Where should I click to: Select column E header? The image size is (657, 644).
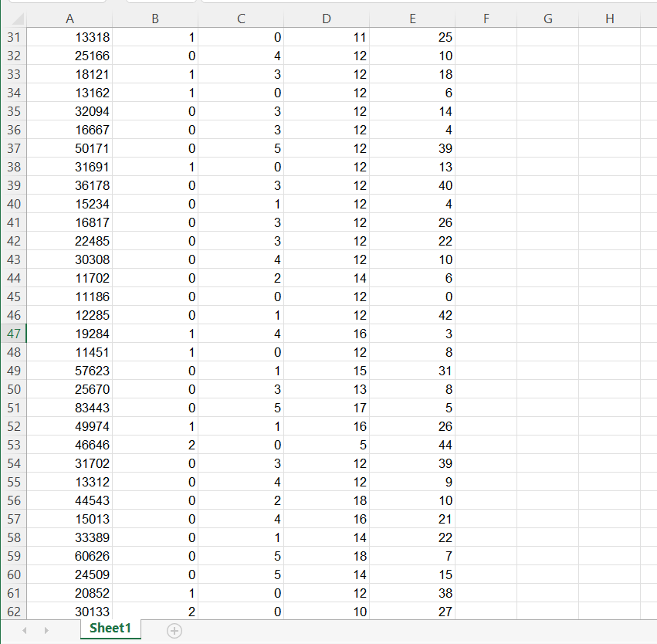pos(412,19)
